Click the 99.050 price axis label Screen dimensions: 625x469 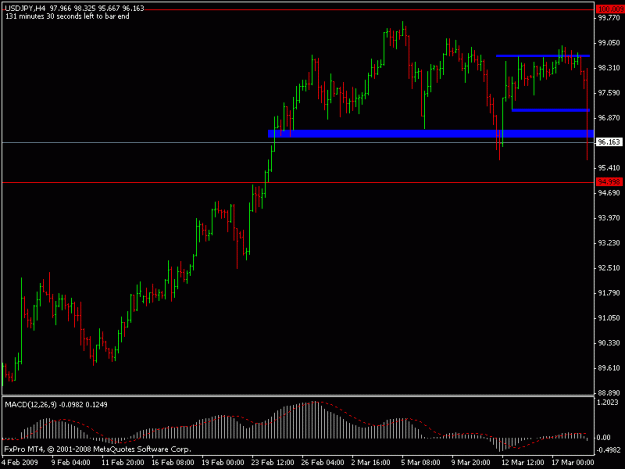pos(609,43)
